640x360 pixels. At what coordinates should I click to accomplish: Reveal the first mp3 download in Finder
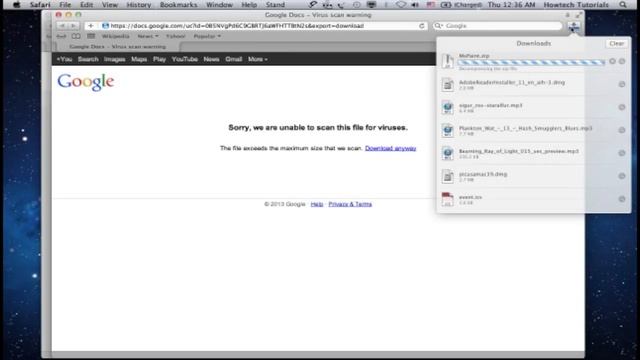tap(622, 107)
